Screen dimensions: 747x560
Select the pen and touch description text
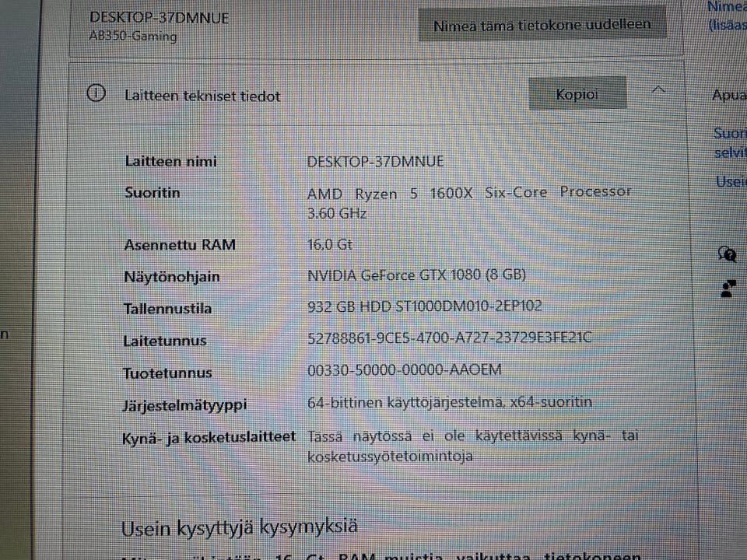472,446
